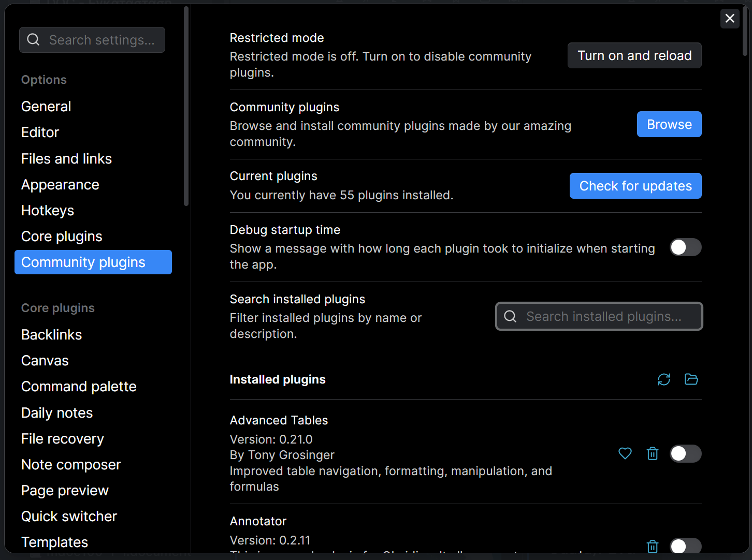Select the Community plugins tab
Viewport: 752px width, 560px height.
pyautogui.click(x=93, y=262)
